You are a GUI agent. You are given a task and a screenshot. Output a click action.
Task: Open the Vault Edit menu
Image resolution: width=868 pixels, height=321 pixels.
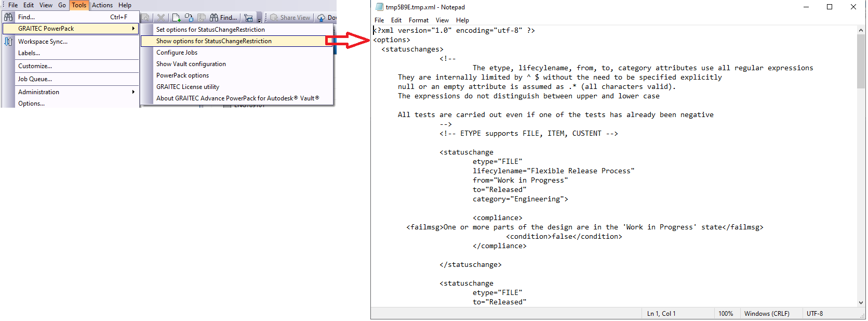pos(29,5)
